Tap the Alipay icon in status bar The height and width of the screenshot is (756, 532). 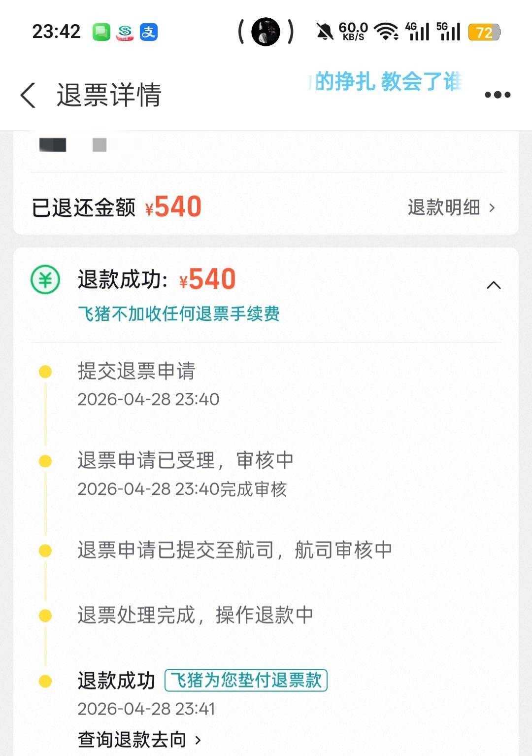pyautogui.click(x=149, y=33)
